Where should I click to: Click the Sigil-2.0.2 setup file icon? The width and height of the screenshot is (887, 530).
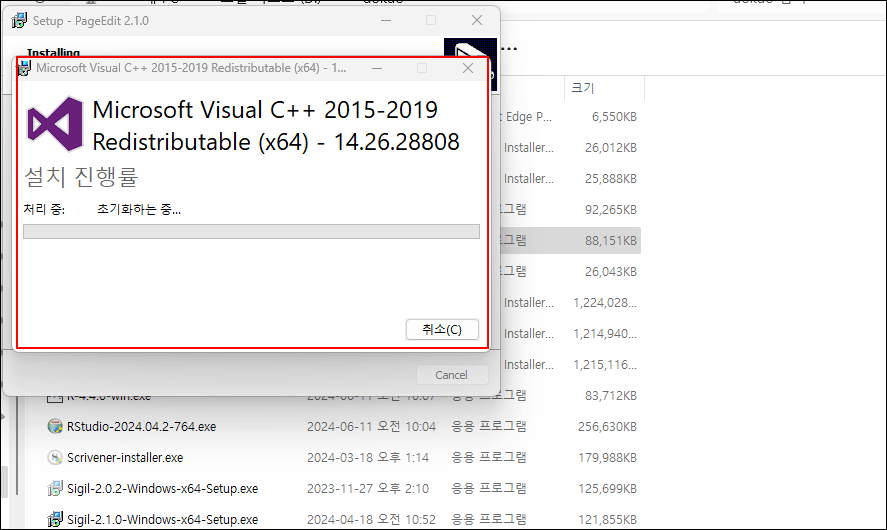click(x=55, y=488)
